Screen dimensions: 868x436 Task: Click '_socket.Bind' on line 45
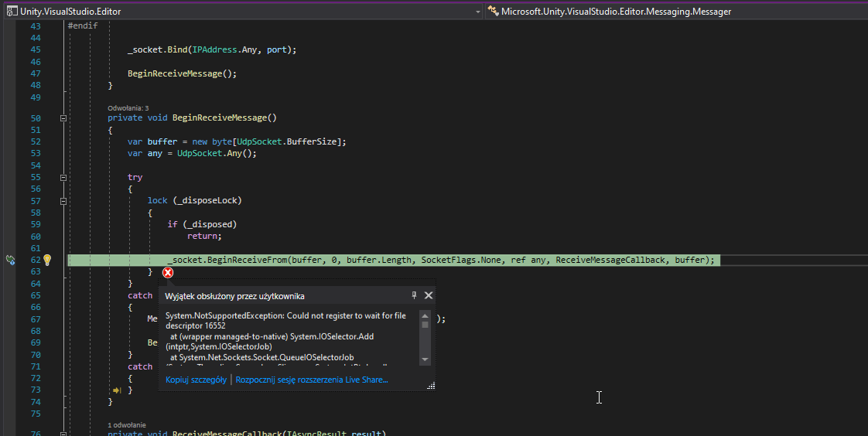point(158,49)
